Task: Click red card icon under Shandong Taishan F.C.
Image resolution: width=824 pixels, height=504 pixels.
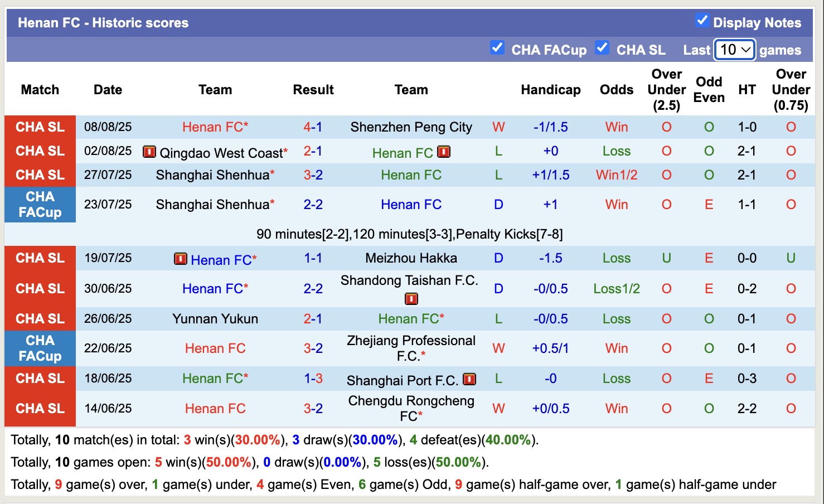Action: [x=411, y=299]
